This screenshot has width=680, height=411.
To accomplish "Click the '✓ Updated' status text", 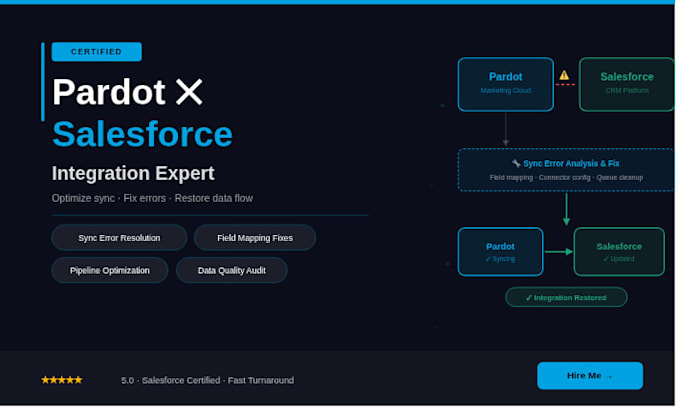I will coord(619,259).
